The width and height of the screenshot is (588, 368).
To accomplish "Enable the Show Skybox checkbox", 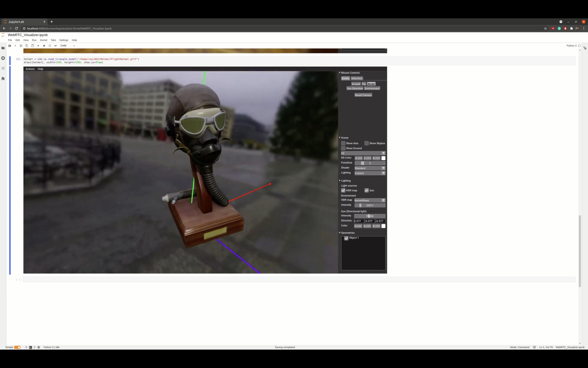I will point(366,143).
